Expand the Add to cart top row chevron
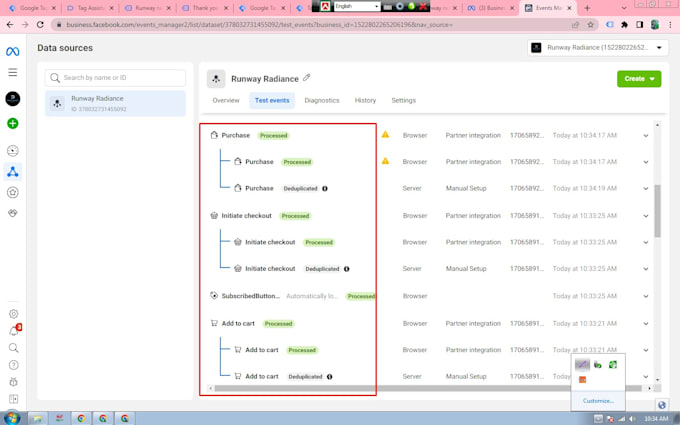680x425 pixels. 645,324
